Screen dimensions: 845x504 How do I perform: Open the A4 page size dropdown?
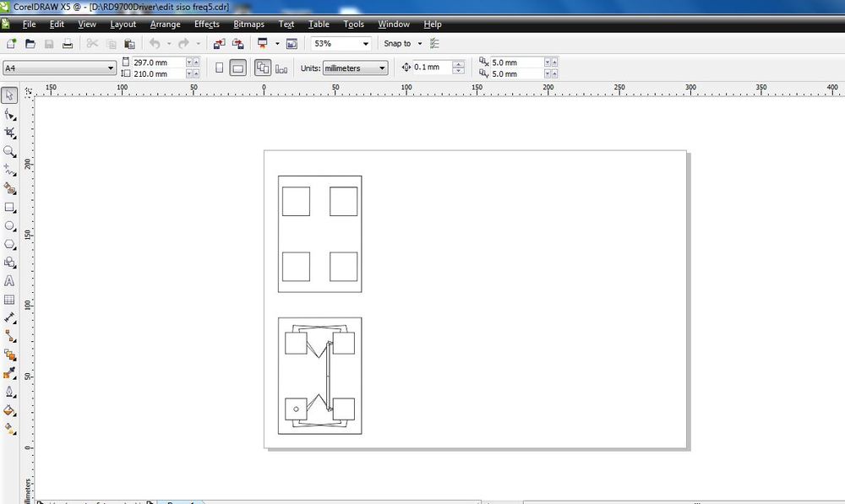click(x=111, y=68)
